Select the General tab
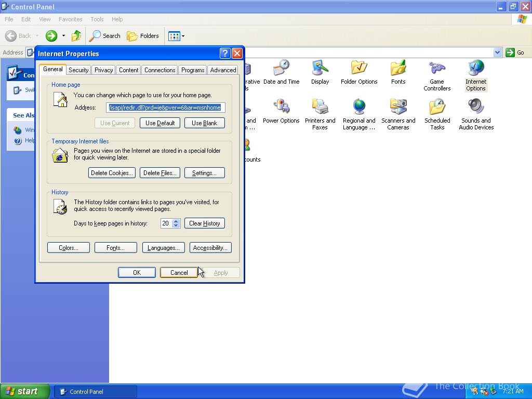This screenshot has width=532, height=399. (x=53, y=69)
